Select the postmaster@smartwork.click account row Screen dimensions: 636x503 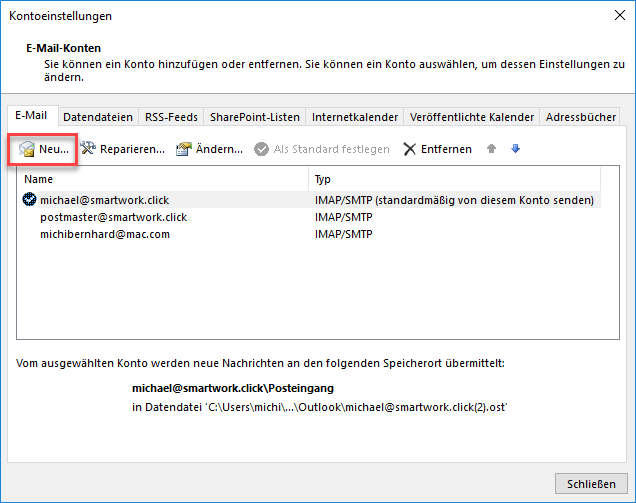[x=113, y=217]
